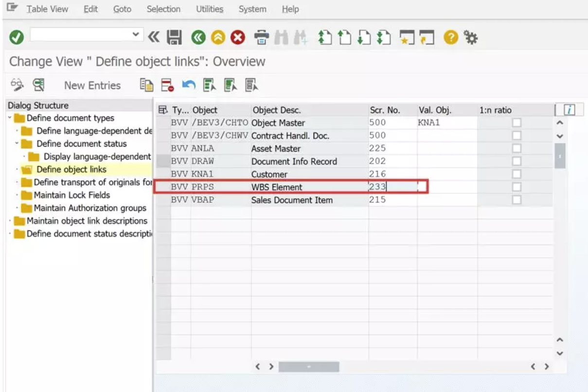Select All entries in the table
The height and width of the screenshot is (392, 588).
(209, 85)
